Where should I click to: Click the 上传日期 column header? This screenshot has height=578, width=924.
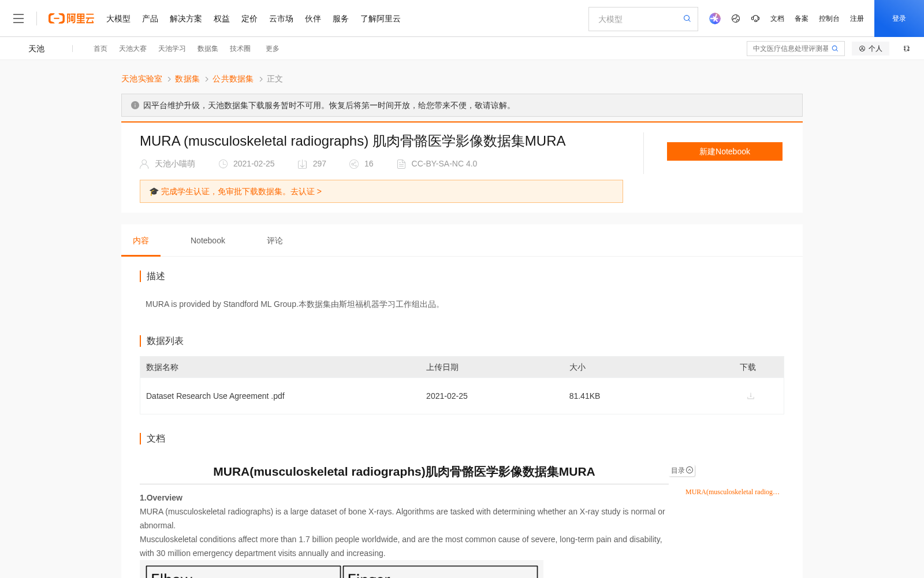pos(442,367)
